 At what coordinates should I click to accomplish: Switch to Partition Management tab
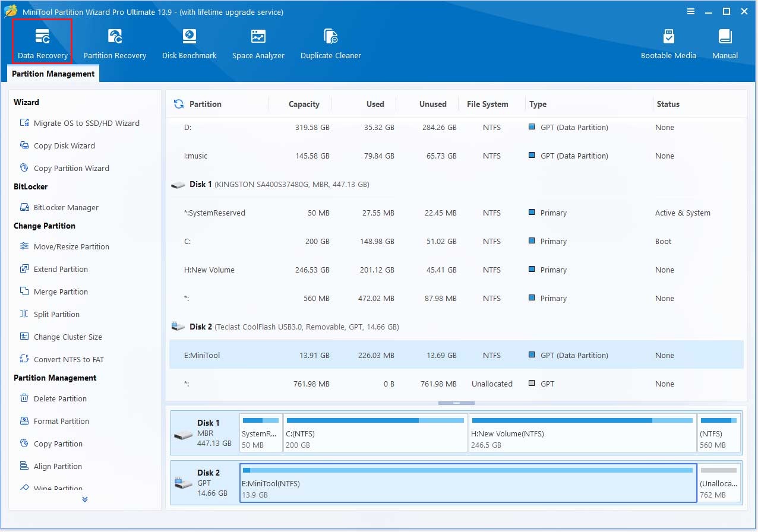(x=53, y=74)
